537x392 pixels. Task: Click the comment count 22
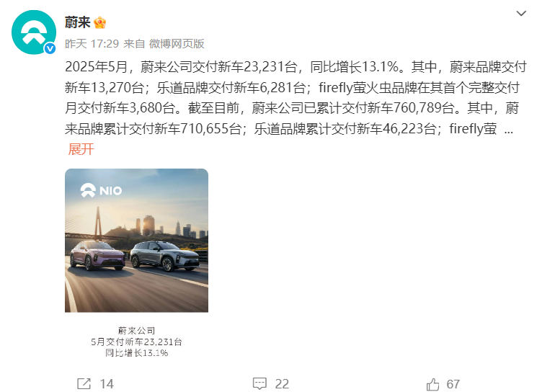tap(282, 384)
